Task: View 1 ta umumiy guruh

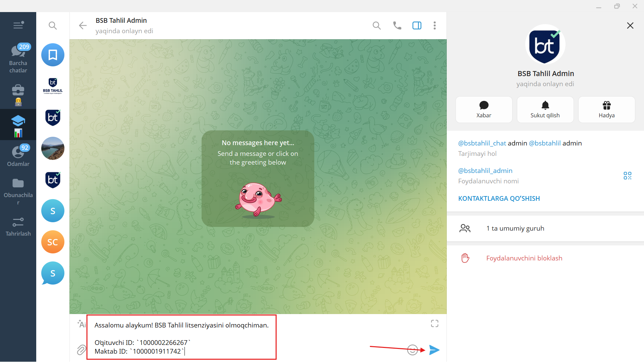Action: [545, 228]
